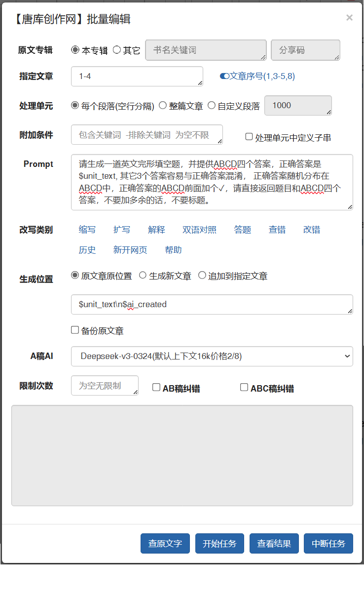Viewport: 364px width, 599px height.
Task: Select 生成新文章 as output location
Action: pos(143,276)
